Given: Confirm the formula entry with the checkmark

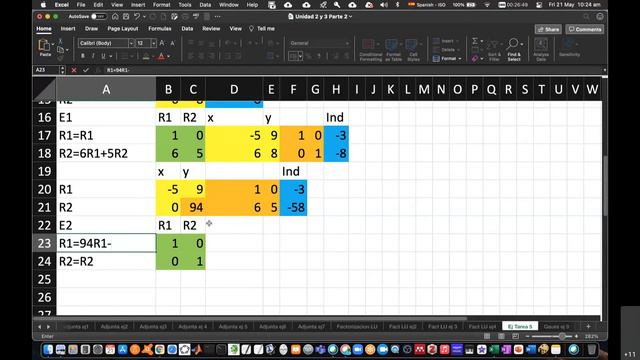Looking at the screenshot, I should tap(86, 70).
